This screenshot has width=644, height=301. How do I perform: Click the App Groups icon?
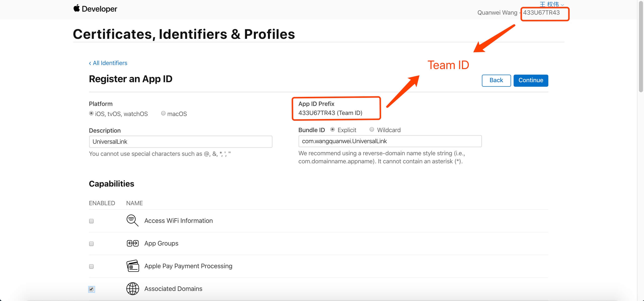132,243
